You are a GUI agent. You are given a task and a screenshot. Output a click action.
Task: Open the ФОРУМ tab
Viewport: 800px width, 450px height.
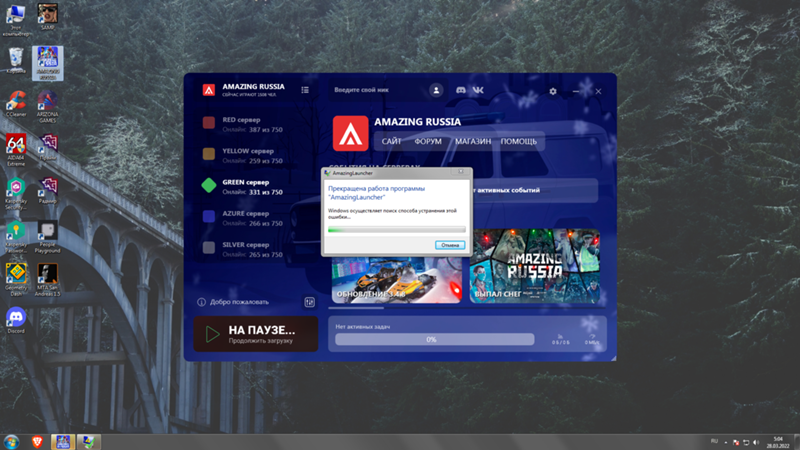click(x=428, y=141)
